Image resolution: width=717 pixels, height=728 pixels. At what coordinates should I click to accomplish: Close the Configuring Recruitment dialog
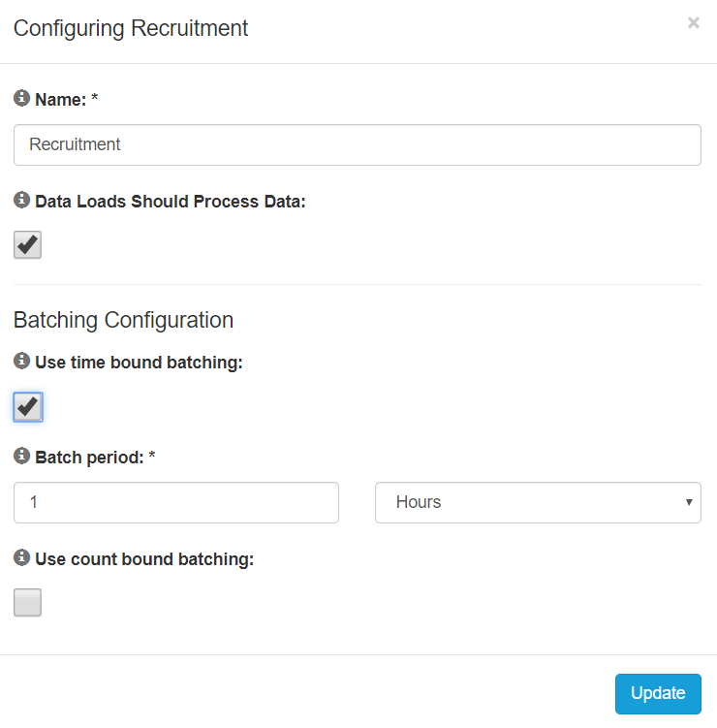click(x=693, y=23)
